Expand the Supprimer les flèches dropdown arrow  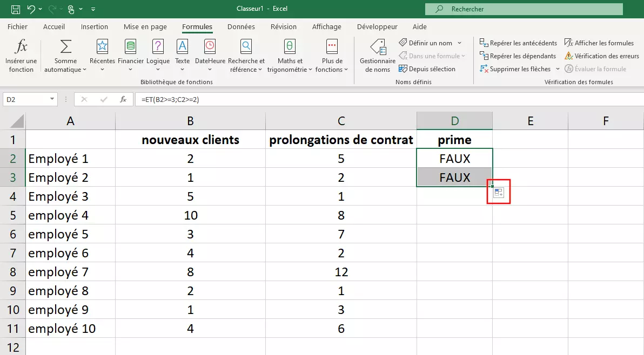558,69
